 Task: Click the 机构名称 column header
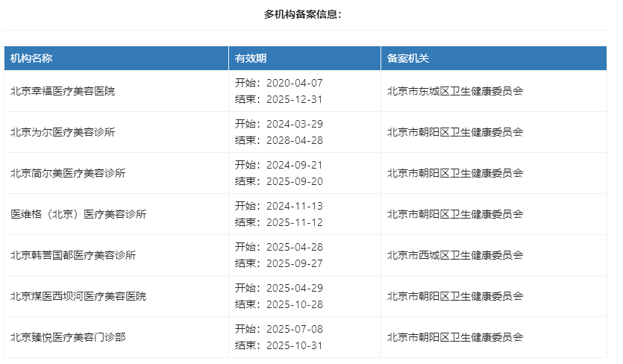click(31, 58)
